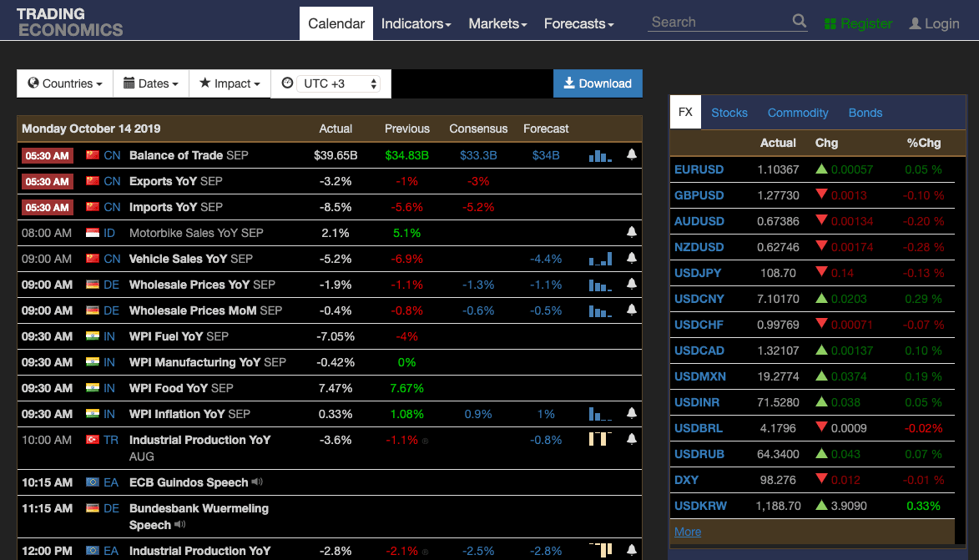The image size is (979, 560).
Task: Set alert bell for Wholesale Prices YoY
Action: pos(632,284)
